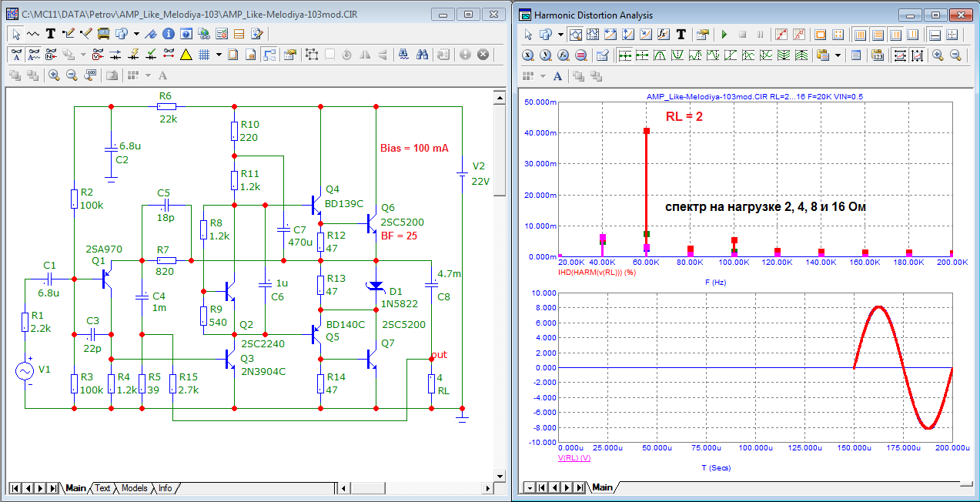Open the blue Info icon in schematic toolbar

(168, 34)
